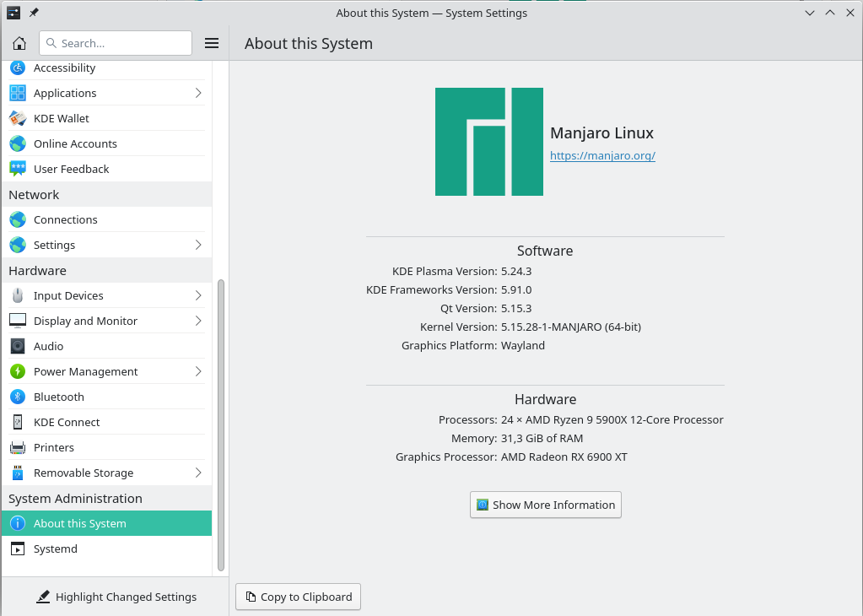This screenshot has height=616, width=863.
Task: Expand the Applications chevron
Action: click(198, 93)
